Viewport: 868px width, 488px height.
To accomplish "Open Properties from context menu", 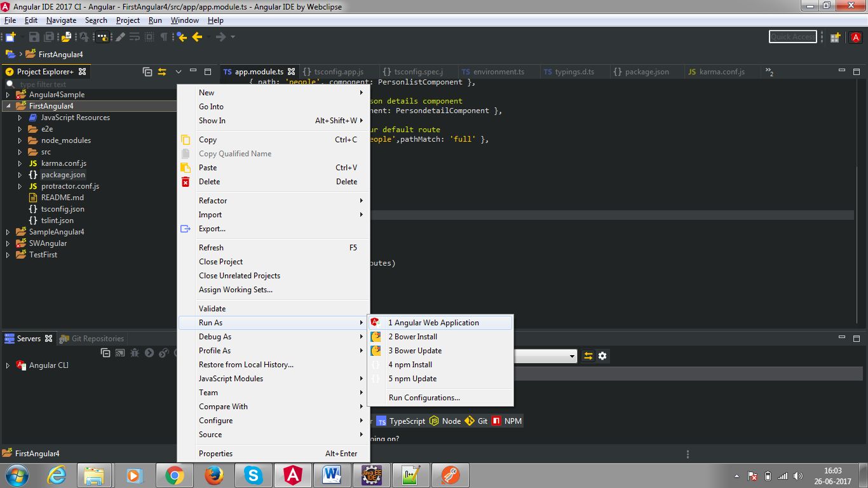I will tap(273, 454).
